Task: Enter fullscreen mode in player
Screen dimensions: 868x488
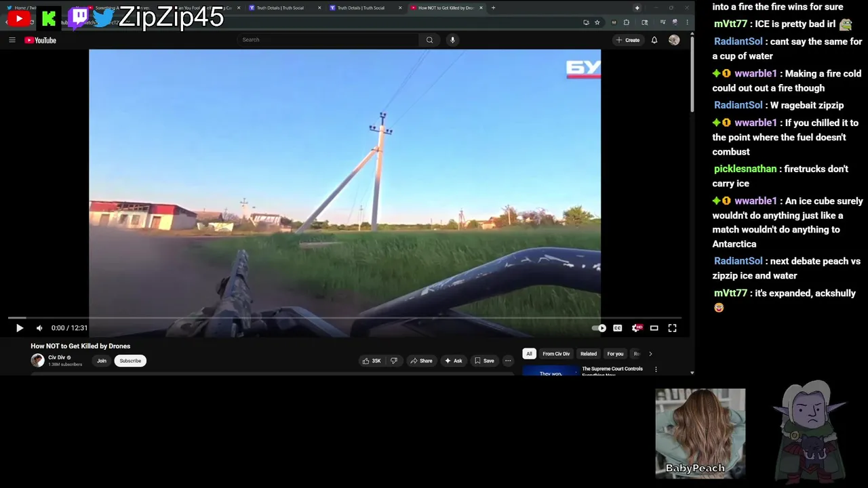Action: click(x=672, y=328)
